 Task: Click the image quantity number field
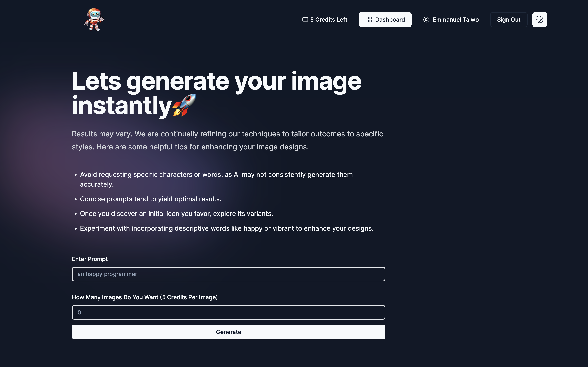tap(228, 312)
